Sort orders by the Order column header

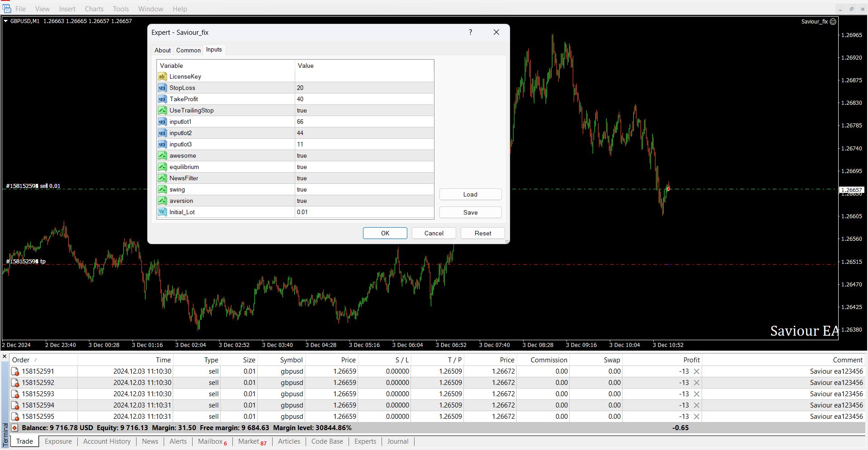21,360
